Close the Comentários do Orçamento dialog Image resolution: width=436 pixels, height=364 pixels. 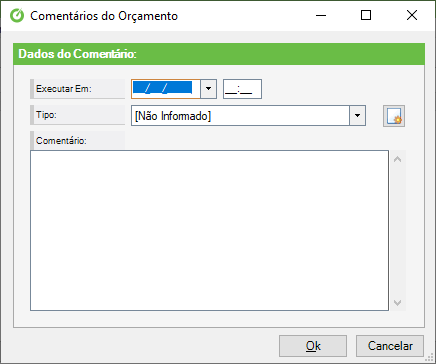412,15
